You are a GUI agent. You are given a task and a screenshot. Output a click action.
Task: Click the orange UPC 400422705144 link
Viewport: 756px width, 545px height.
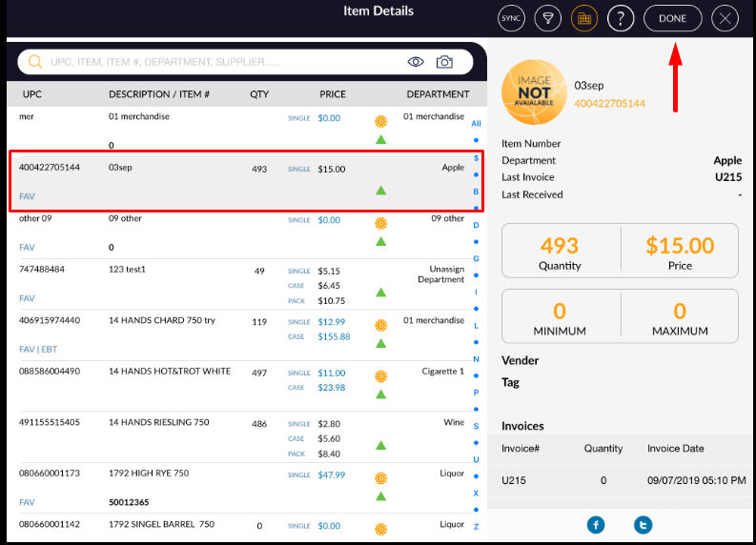coord(609,103)
